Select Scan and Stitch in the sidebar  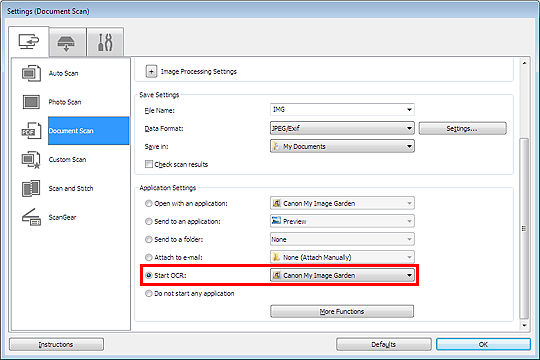pos(71,188)
